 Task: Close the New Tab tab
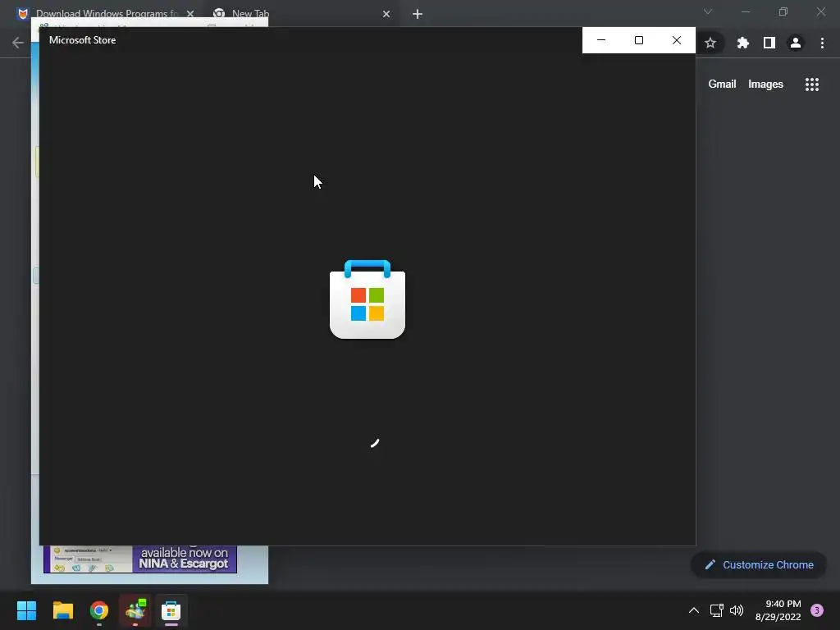[x=386, y=14]
